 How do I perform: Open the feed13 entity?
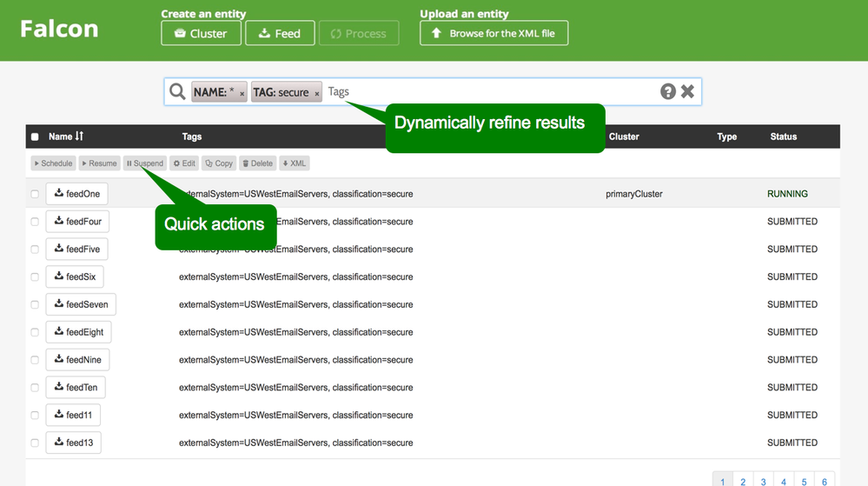tap(74, 443)
